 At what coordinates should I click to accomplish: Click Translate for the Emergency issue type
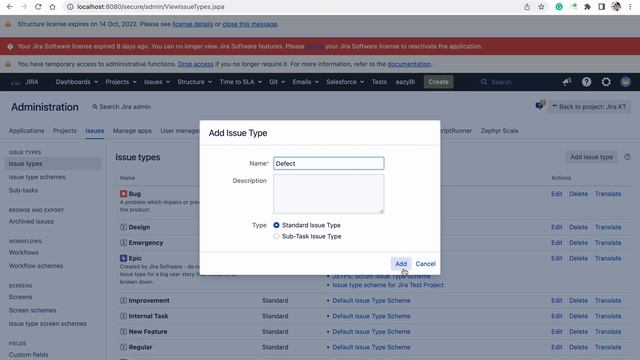[608, 242]
